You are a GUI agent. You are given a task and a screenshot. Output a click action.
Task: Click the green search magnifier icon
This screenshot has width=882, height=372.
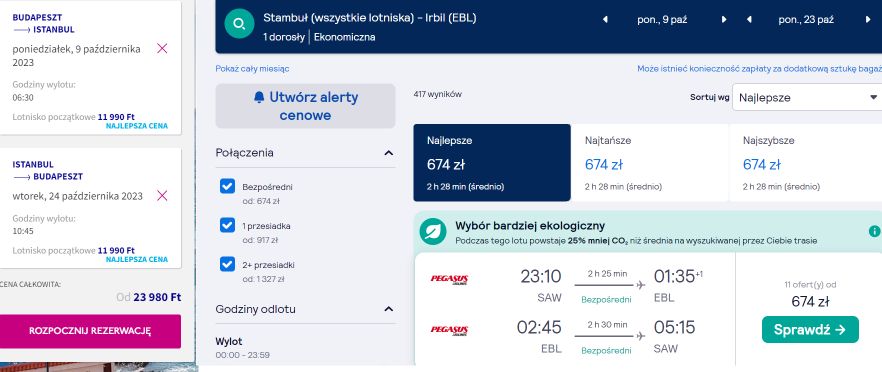click(x=240, y=24)
